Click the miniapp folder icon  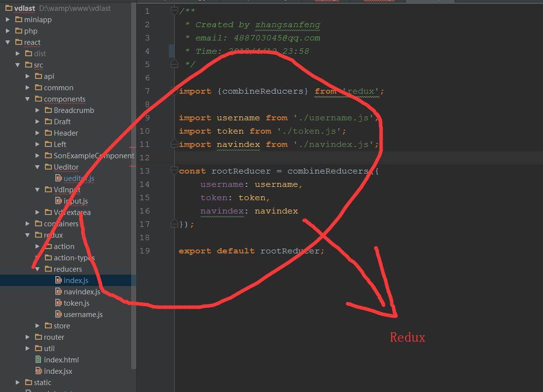coord(19,20)
